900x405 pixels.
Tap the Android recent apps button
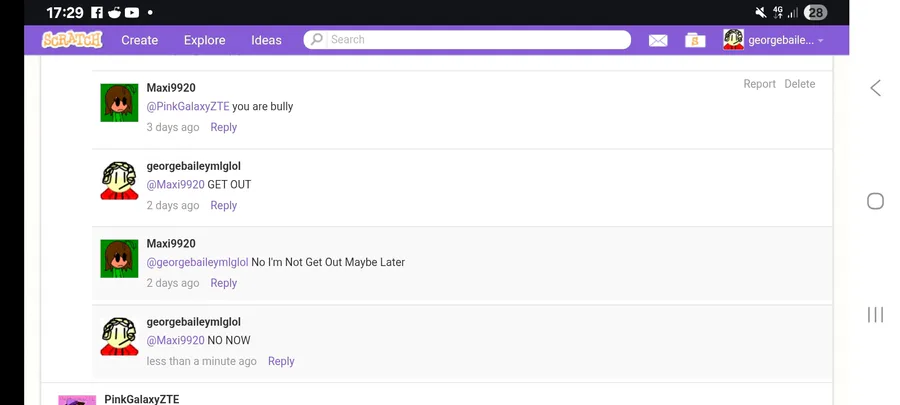875,315
